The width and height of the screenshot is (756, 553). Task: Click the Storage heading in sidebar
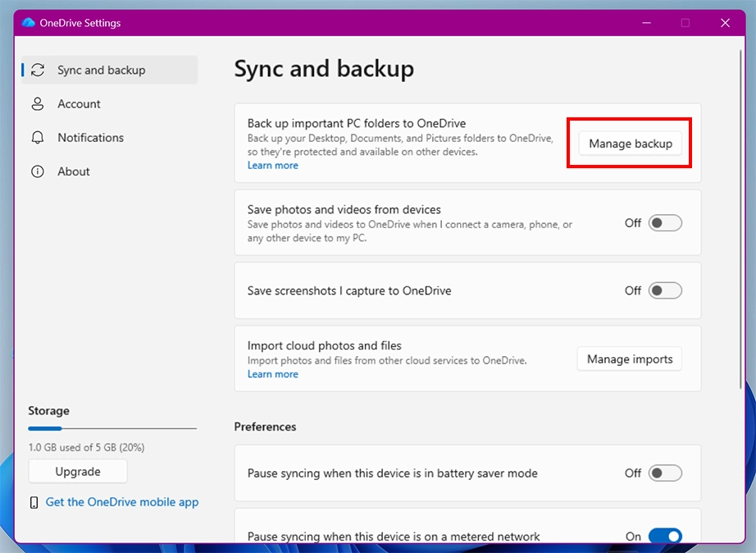[48, 411]
